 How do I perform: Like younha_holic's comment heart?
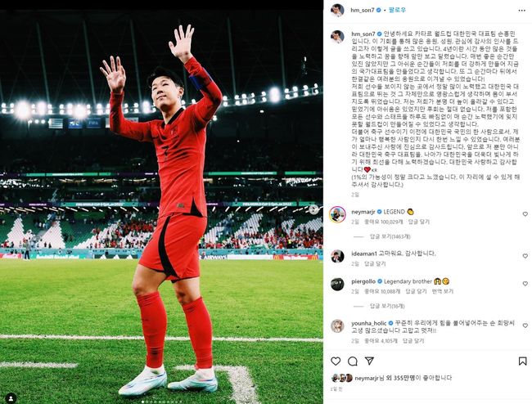(525, 325)
